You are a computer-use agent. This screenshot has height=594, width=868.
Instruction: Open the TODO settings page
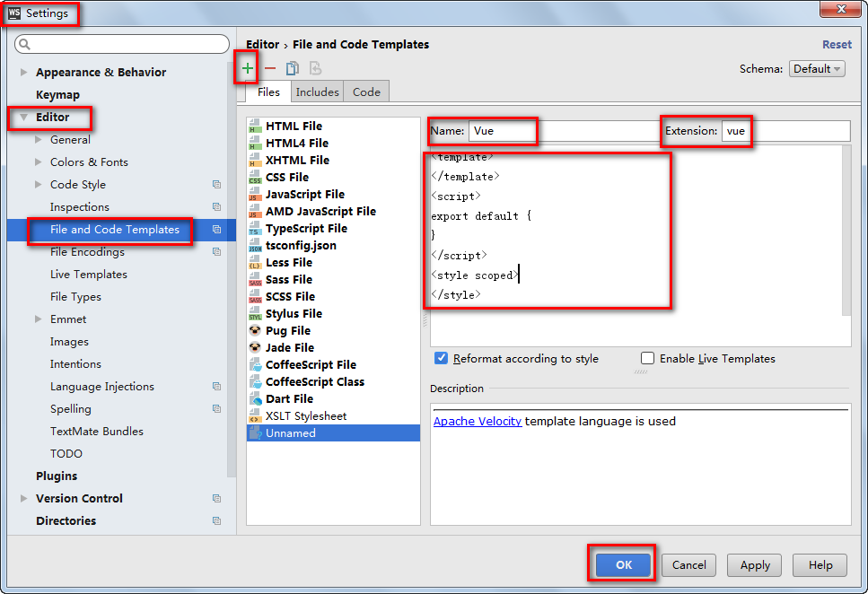(66, 454)
